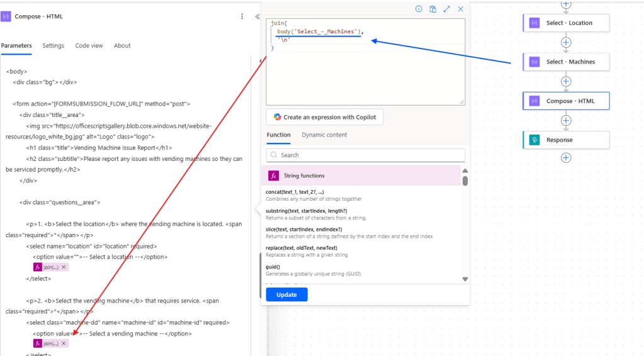Viewport: 644px width, 356px height.
Task: Switch to the Code view tab
Action: (x=89, y=45)
